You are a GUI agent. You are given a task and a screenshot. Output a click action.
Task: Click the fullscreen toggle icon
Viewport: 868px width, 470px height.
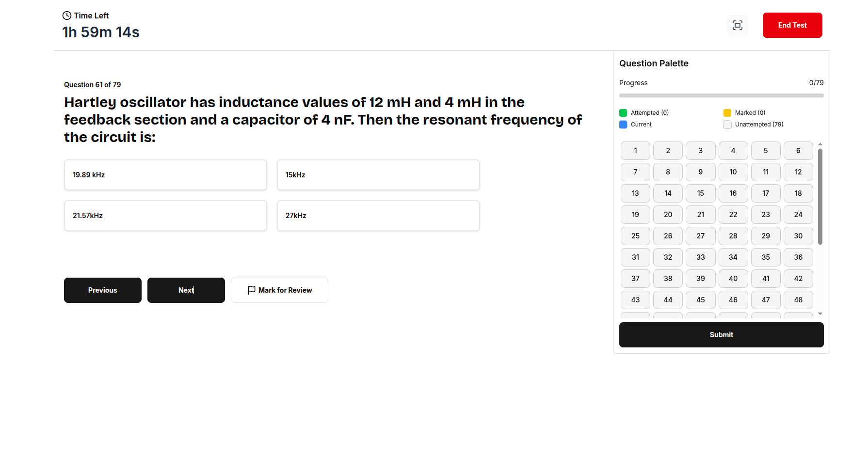(x=738, y=25)
